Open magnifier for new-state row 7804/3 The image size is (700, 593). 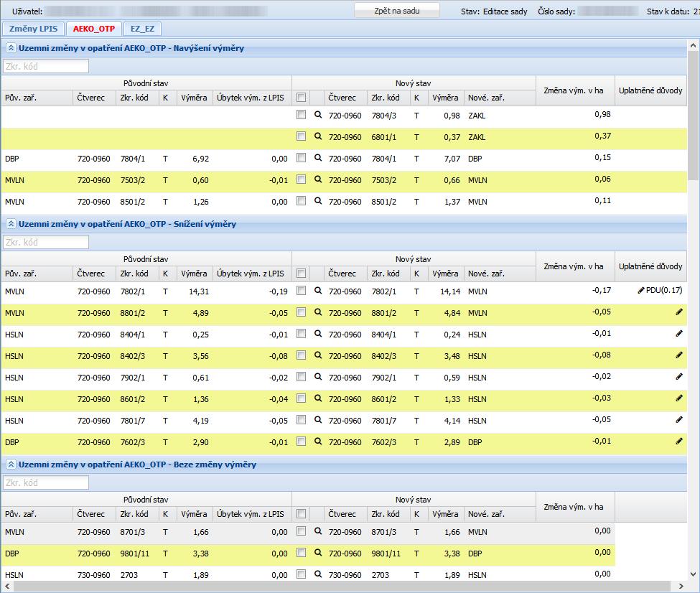coord(318,115)
